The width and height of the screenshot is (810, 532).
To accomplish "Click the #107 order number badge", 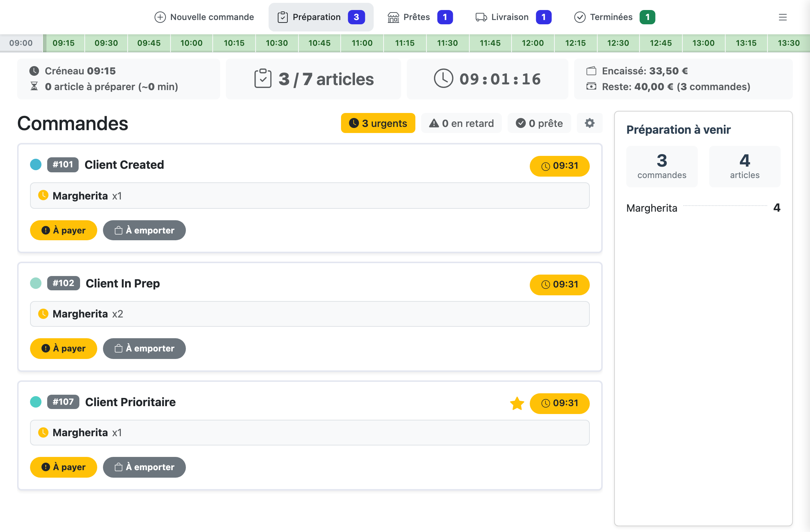I will [x=63, y=402].
